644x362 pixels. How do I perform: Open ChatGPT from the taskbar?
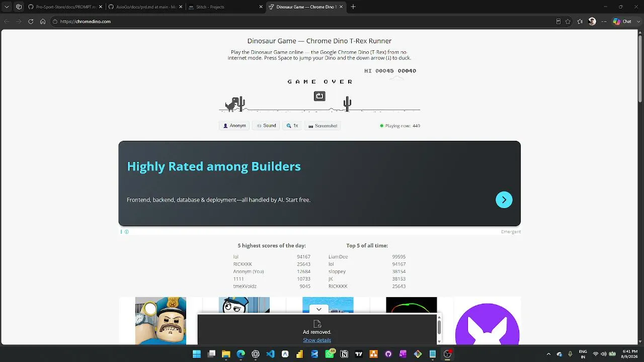click(x=256, y=354)
